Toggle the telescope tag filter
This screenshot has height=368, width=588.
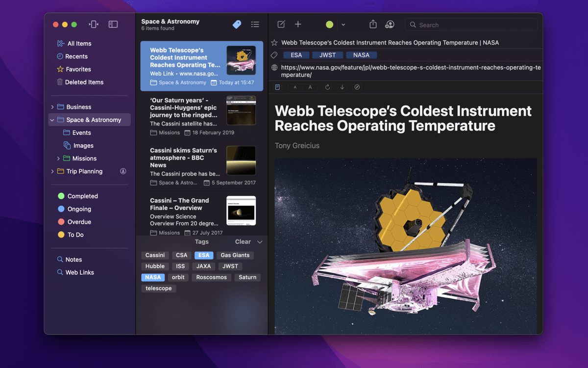(159, 289)
